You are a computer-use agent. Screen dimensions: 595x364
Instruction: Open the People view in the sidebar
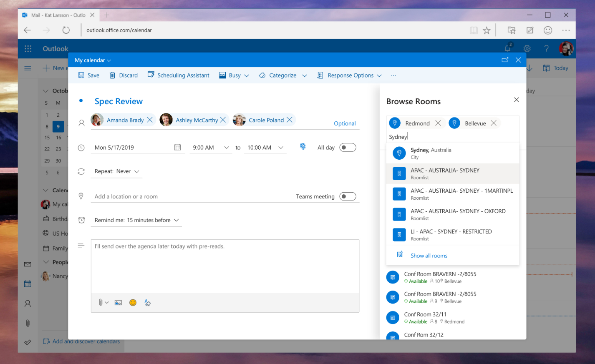click(28, 303)
